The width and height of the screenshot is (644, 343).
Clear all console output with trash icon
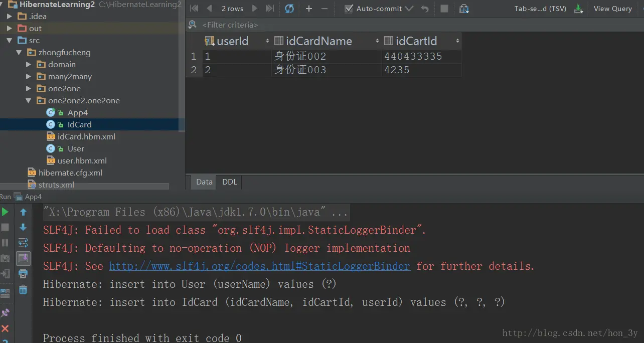[x=23, y=289]
